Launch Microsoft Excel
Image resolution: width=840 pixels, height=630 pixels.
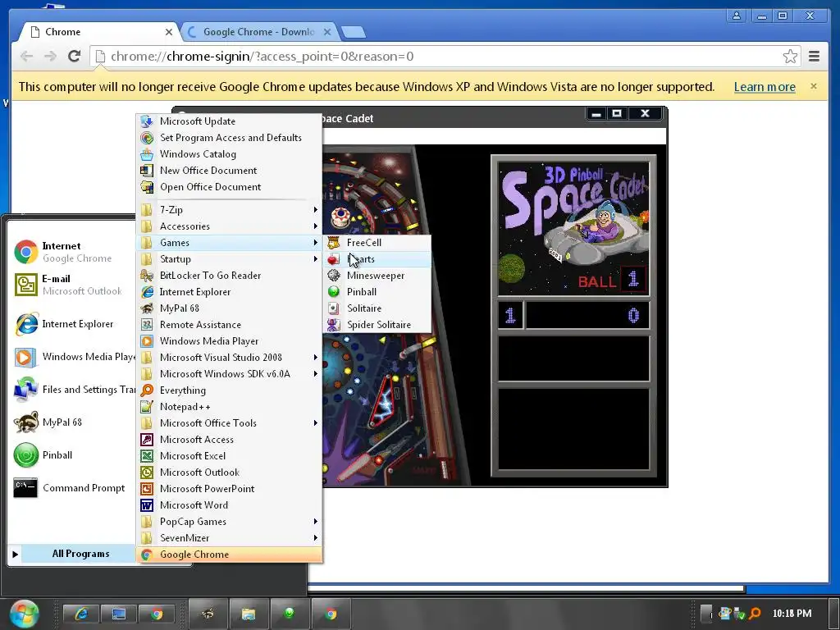(230, 456)
